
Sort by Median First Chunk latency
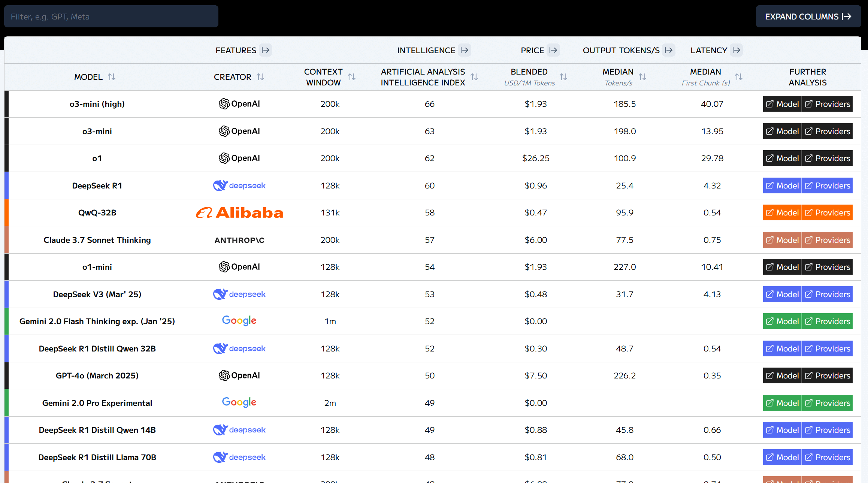coord(738,77)
